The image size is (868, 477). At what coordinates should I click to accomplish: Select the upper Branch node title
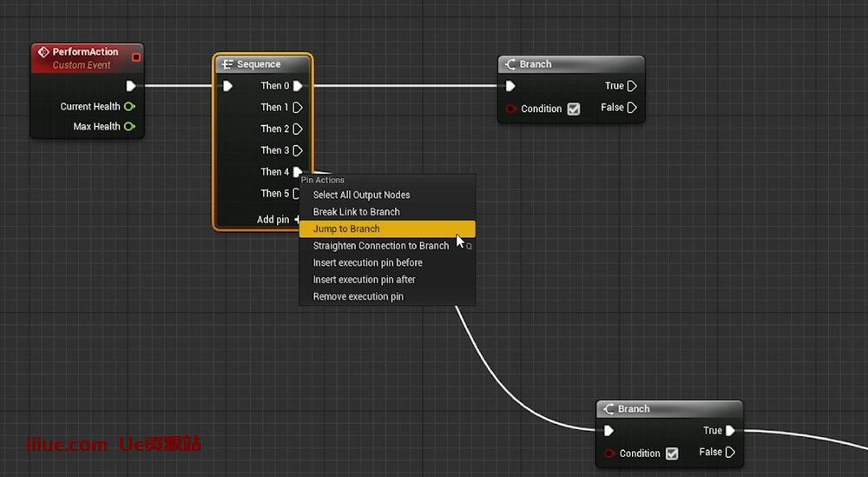pos(536,64)
